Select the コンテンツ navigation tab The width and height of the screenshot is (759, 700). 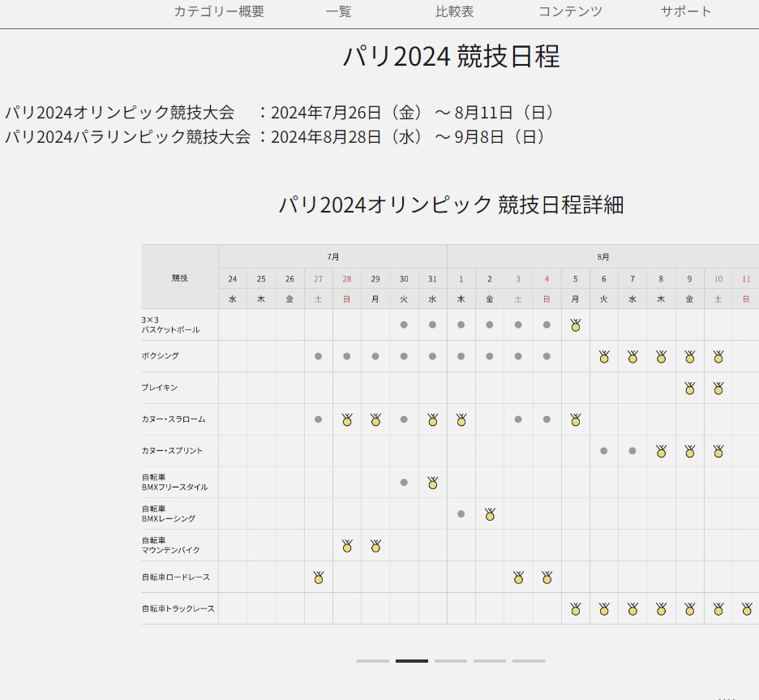pyautogui.click(x=570, y=11)
